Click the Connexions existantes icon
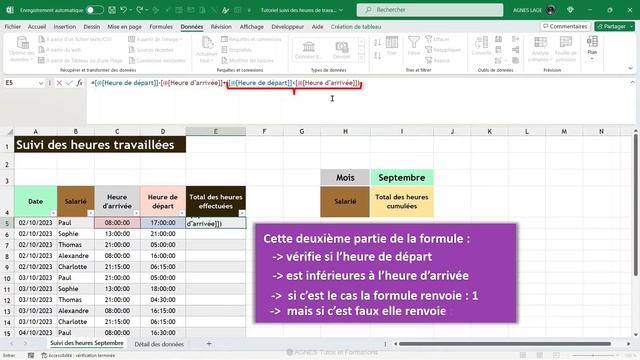The image size is (640, 360). [x=131, y=60]
